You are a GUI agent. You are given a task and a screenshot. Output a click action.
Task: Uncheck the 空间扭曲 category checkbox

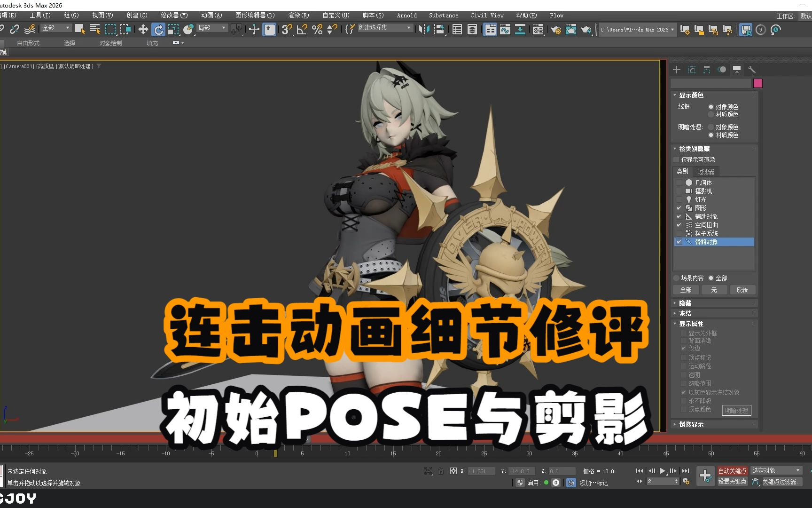(x=679, y=225)
